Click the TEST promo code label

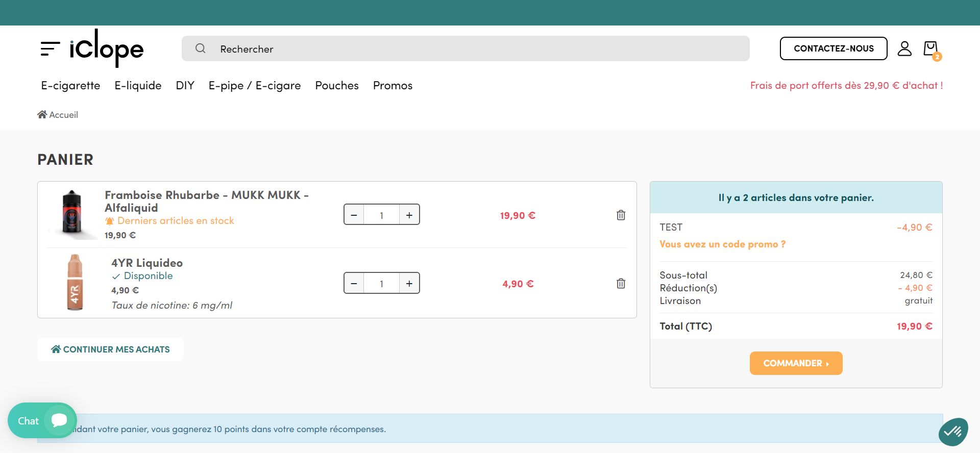click(x=671, y=227)
